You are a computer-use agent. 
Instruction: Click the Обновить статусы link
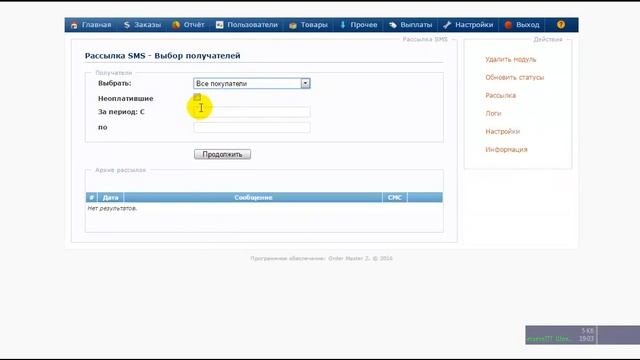point(515,77)
